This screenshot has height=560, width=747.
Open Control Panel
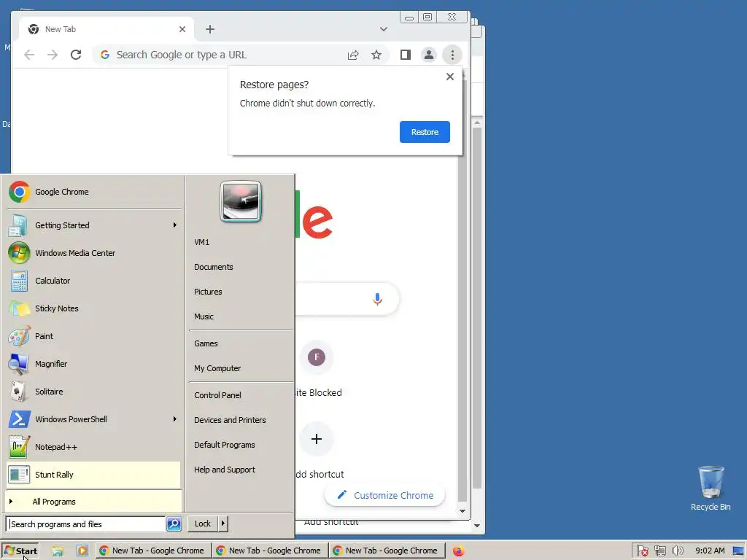pos(241,395)
